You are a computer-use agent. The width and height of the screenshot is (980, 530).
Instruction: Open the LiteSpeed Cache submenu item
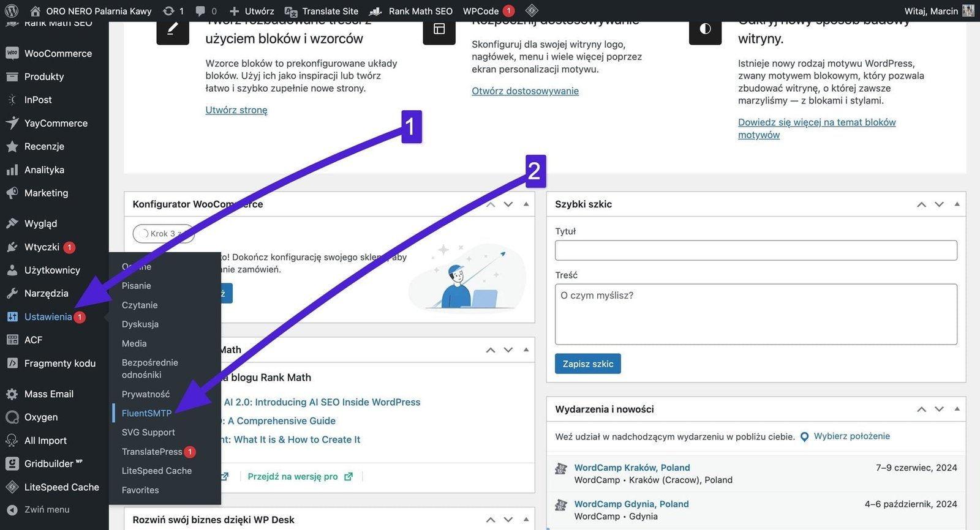tap(157, 471)
